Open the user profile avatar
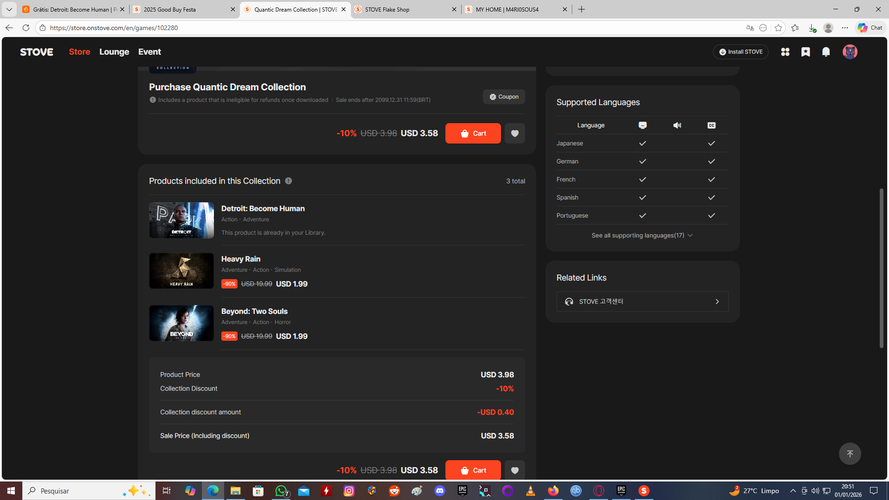This screenshot has width=889, height=500. [849, 52]
